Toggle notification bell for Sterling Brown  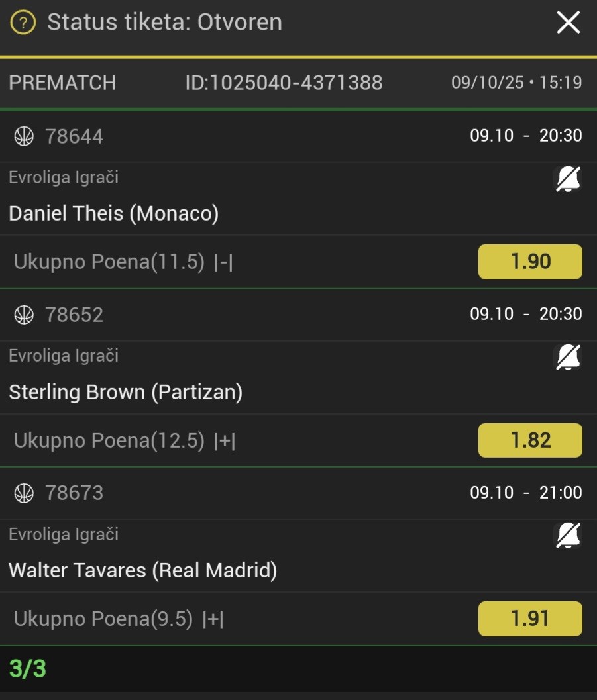click(567, 357)
